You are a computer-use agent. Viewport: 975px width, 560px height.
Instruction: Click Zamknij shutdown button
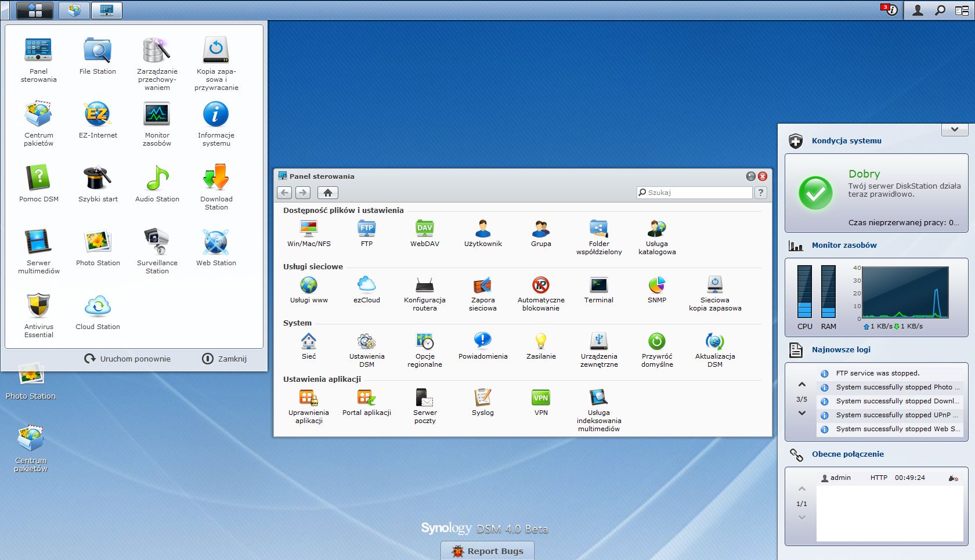[225, 359]
